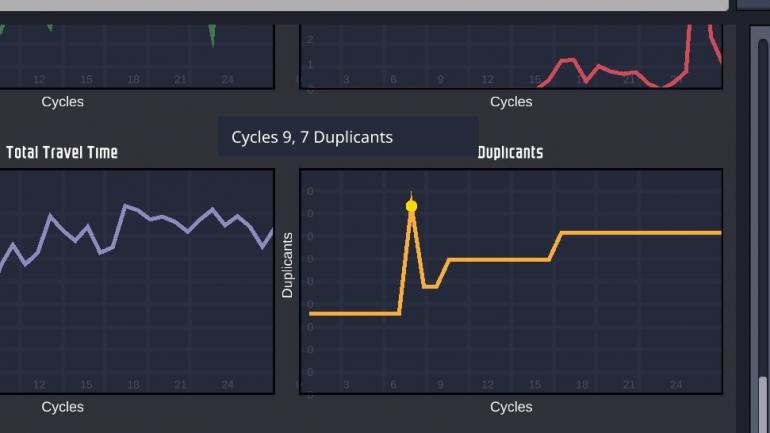Click cycle 18 tick on Total Travel Time chart
770x433 pixels.
point(133,385)
